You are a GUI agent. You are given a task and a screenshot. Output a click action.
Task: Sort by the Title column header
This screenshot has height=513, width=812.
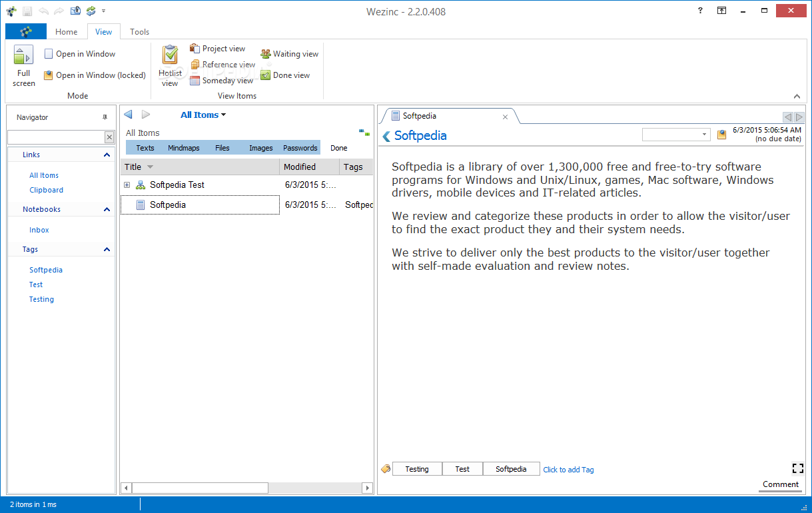(x=200, y=167)
